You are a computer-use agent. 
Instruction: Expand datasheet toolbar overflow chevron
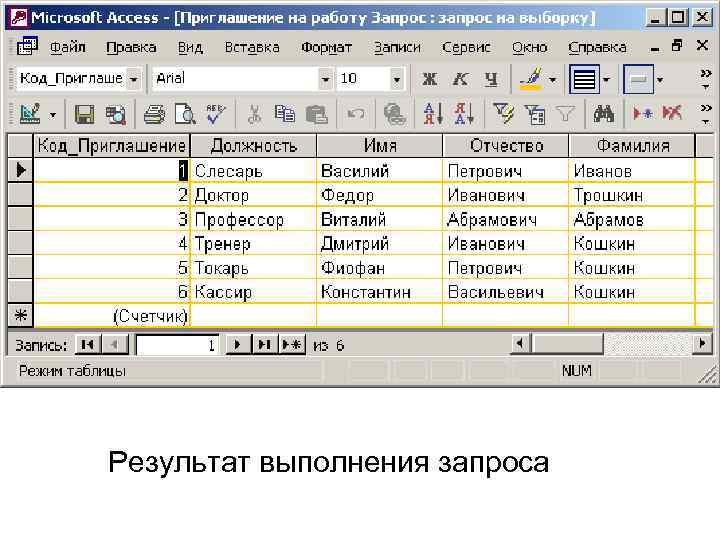706,114
